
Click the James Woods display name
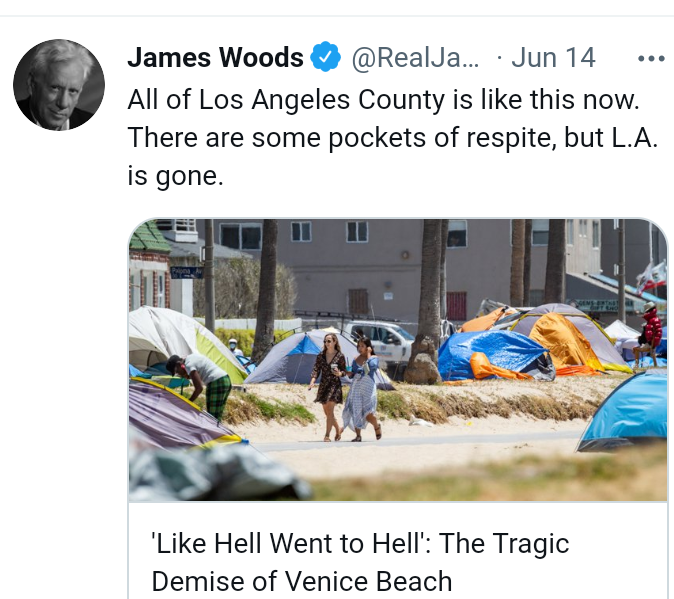[215, 57]
